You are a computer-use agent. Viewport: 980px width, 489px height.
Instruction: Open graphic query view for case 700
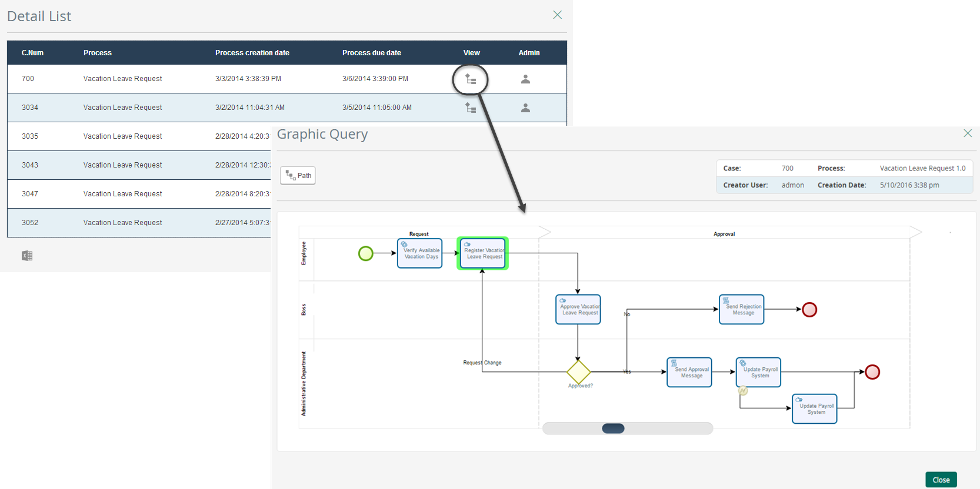click(471, 79)
